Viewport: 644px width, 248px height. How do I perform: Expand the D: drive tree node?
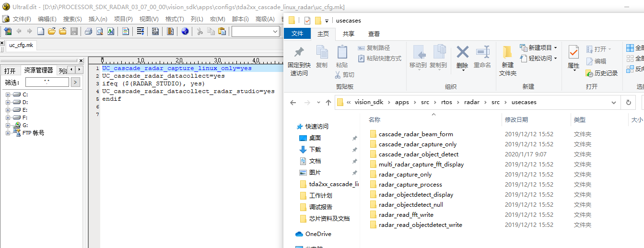coord(8,102)
